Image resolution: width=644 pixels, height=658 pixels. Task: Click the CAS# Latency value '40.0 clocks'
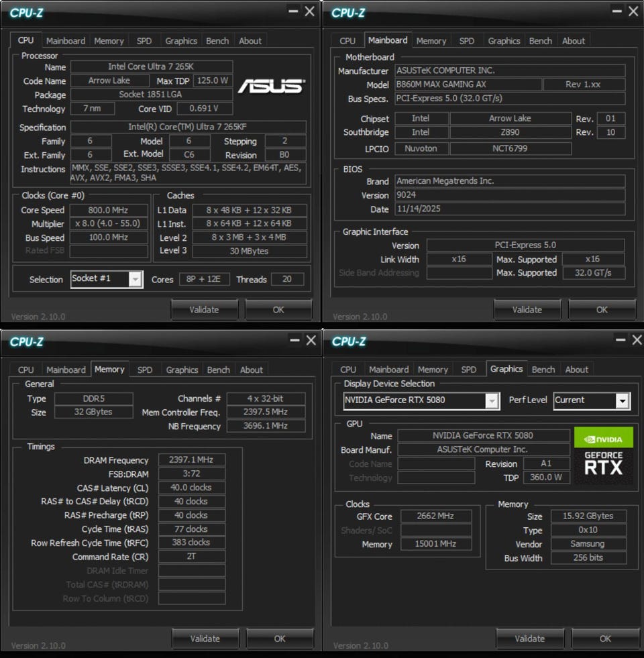point(191,488)
